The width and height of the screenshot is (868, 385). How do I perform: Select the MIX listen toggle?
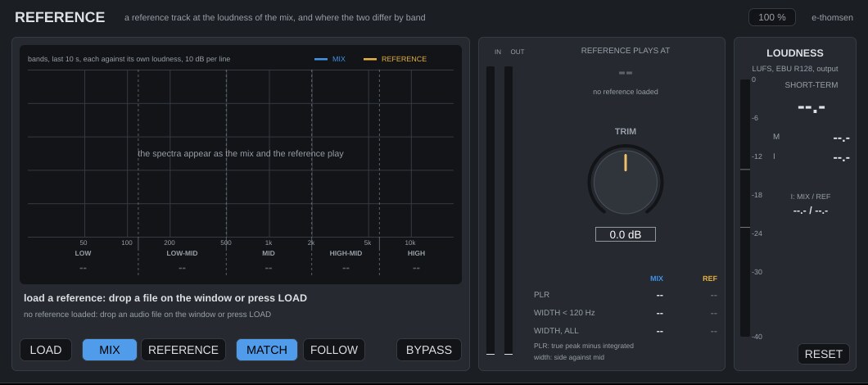tap(110, 350)
